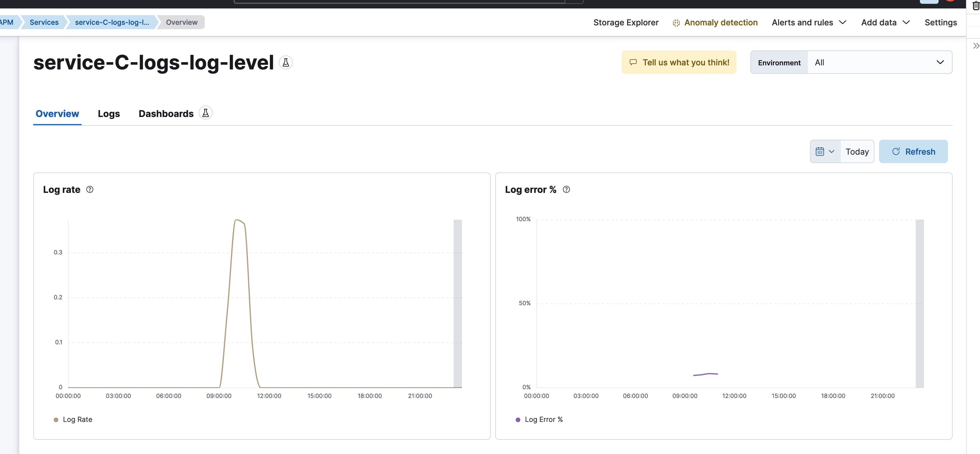The height and width of the screenshot is (454, 980).
Task: Click the APM breadcrumb link
Action: coord(6,22)
